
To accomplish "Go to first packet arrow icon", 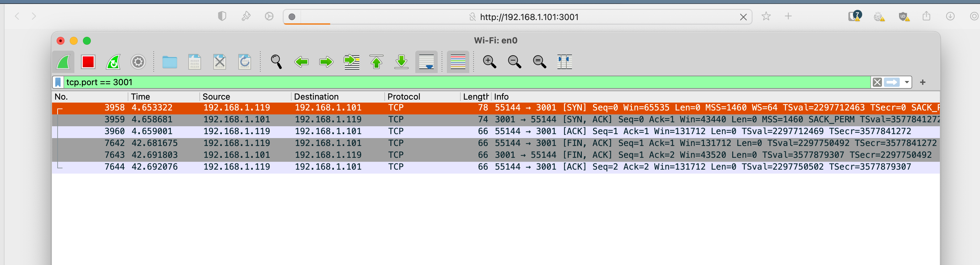I will (x=376, y=61).
